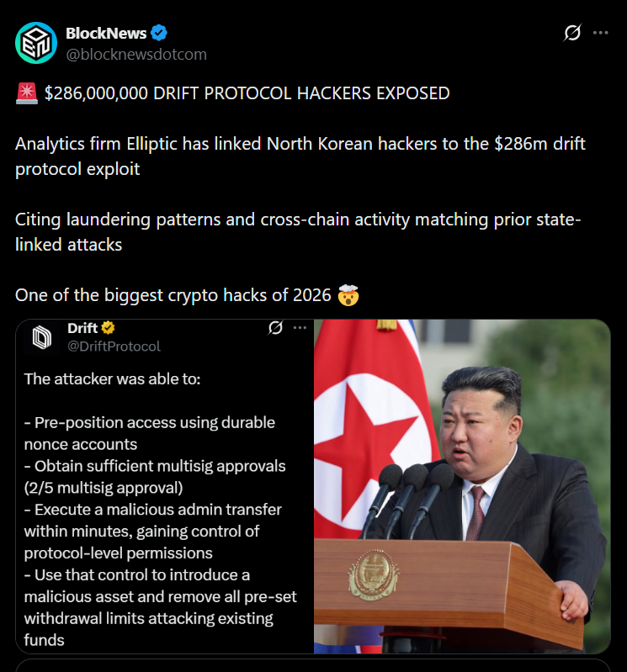Viewport: 627px width, 672px height.
Task: Open the BlockNews post more options menu
Action: pyautogui.click(x=600, y=33)
